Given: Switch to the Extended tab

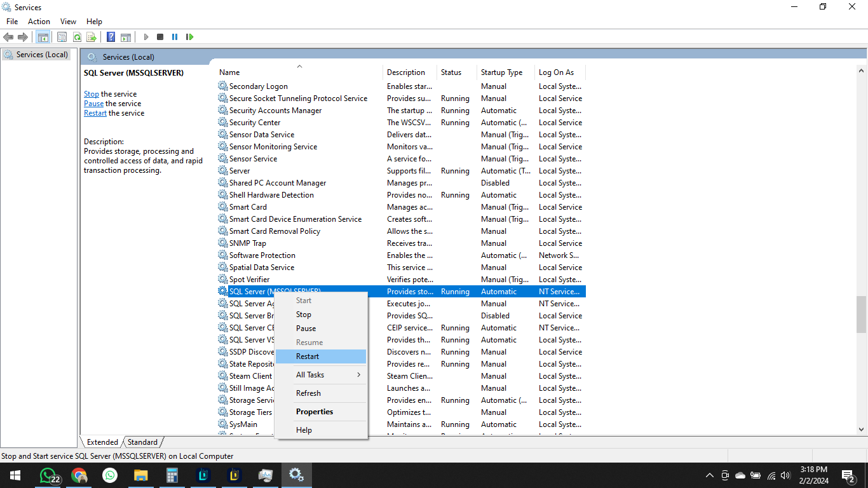Looking at the screenshot, I should [x=102, y=442].
